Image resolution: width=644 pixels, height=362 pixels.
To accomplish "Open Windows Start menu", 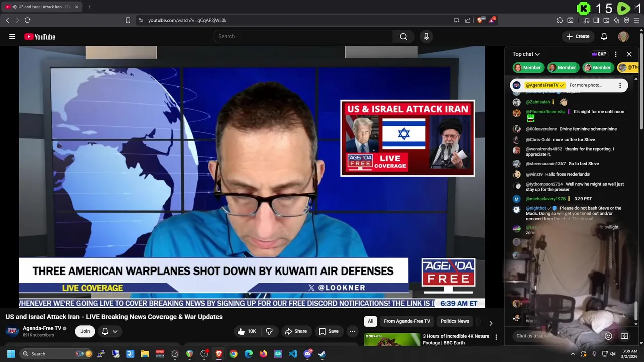I will click(x=11, y=354).
